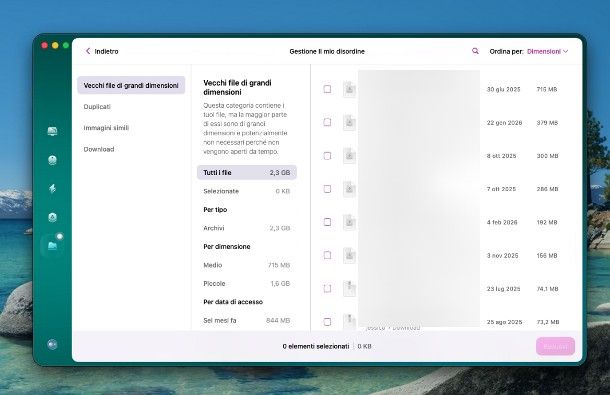610x395 pixels.
Task: Filter by Sei mesi fa access date
Action: point(247,320)
